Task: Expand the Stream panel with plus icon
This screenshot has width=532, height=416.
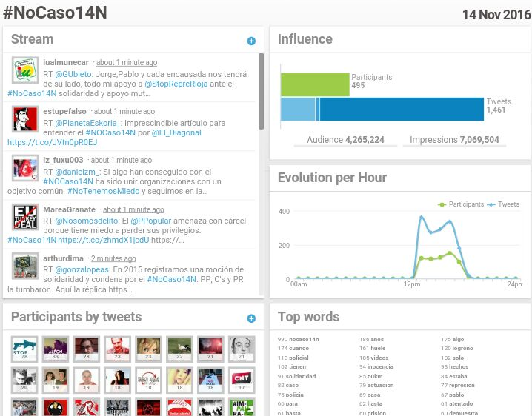Action: 251,41
